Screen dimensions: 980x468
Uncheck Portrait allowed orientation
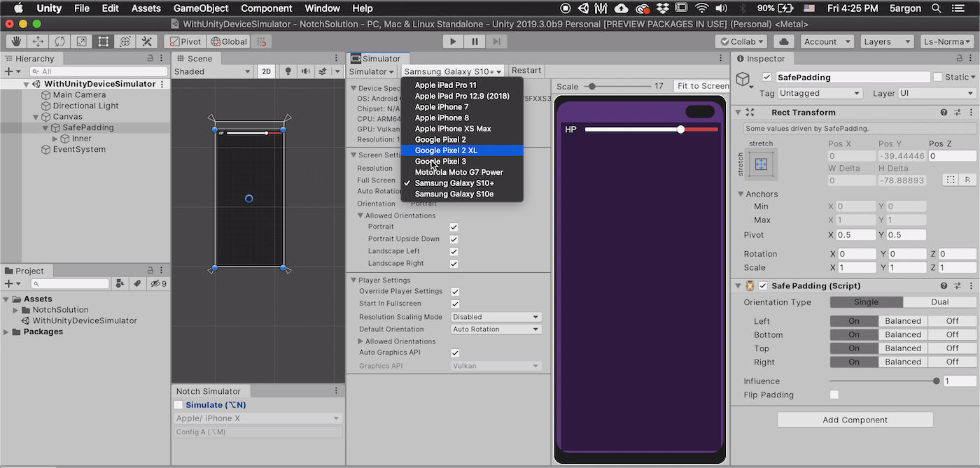point(454,227)
